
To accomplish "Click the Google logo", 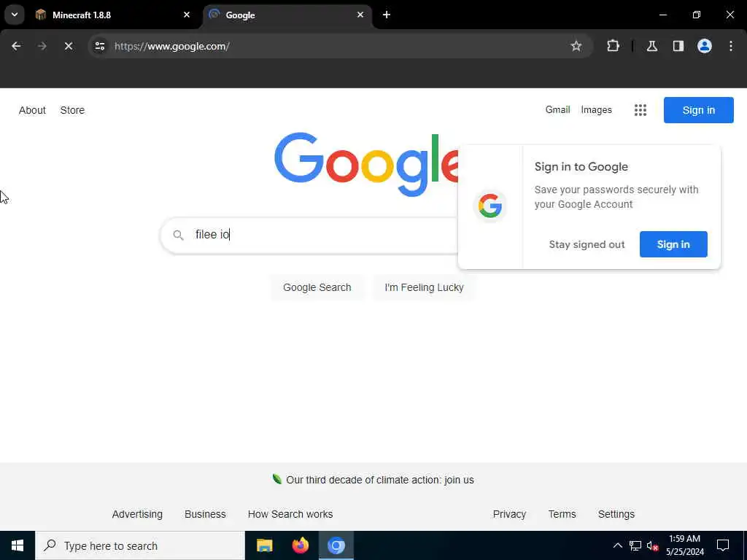I will pyautogui.click(x=366, y=165).
